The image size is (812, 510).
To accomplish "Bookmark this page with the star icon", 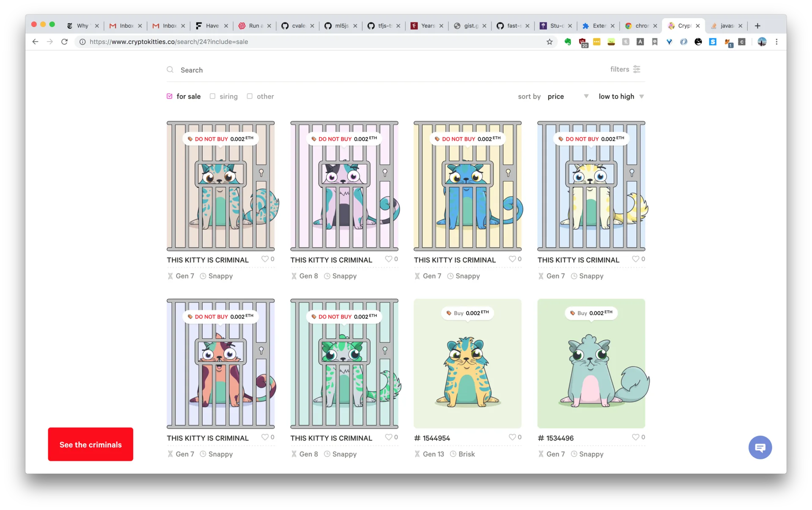I will coord(549,41).
